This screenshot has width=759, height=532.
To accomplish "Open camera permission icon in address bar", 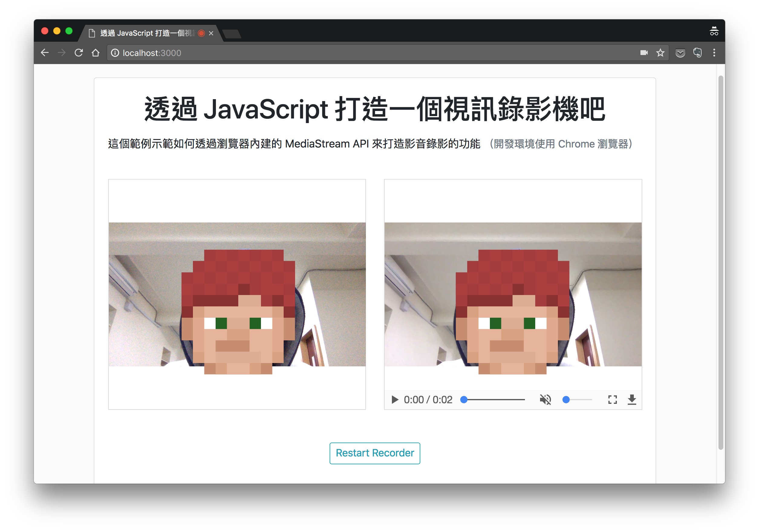I will pos(643,53).
